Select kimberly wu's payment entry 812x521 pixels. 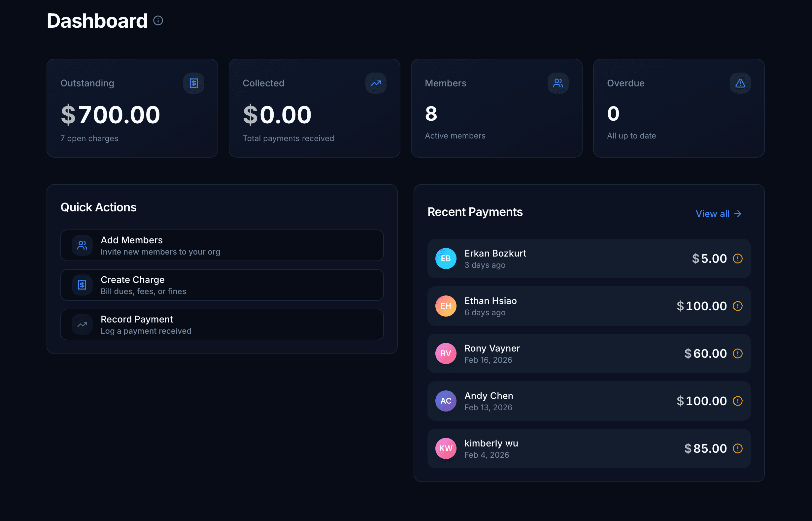click(x=589, y=448)
